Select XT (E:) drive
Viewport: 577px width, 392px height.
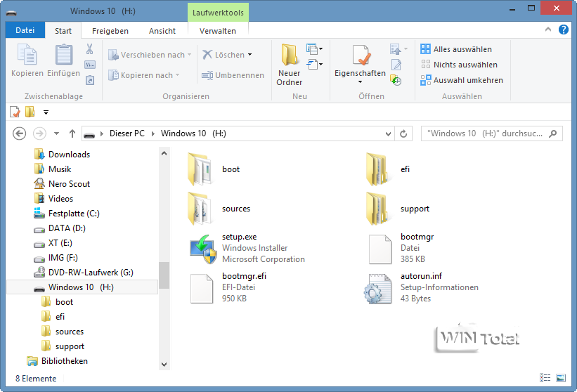tap(60, 243)
